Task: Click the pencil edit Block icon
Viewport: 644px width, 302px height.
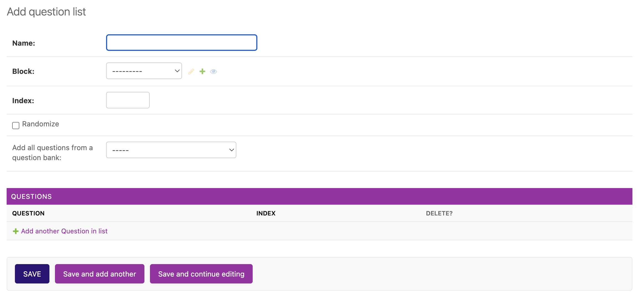Action: (191, 71)
